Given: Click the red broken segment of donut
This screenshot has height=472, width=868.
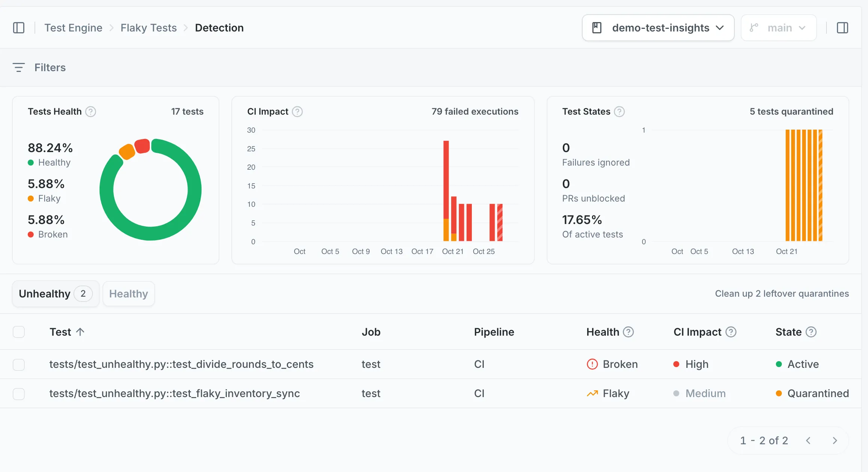Looking at the screenshot, I should tap(143, 146).
